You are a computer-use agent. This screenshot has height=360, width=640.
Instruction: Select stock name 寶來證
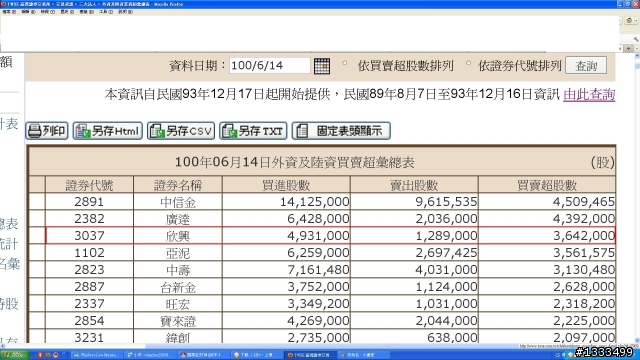click(178, 321)
